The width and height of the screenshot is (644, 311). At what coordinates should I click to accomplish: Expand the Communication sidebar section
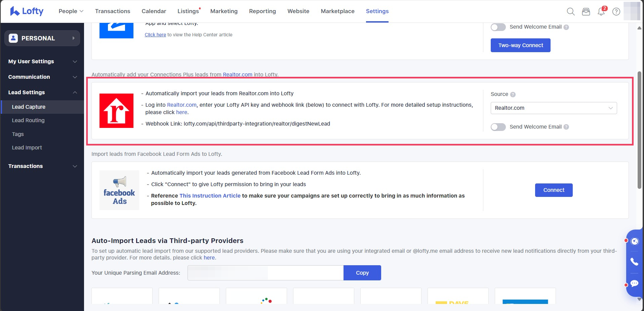pos(42,77)
